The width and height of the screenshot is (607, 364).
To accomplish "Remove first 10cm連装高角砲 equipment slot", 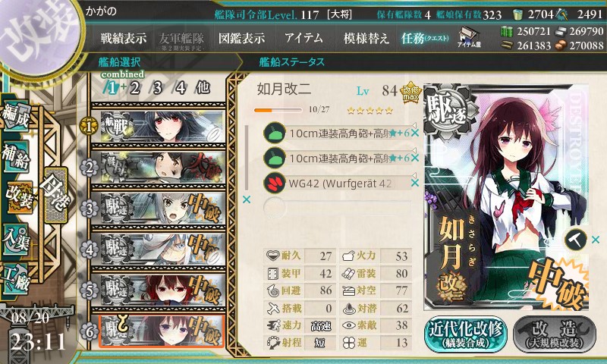I will tap(415, 133).
